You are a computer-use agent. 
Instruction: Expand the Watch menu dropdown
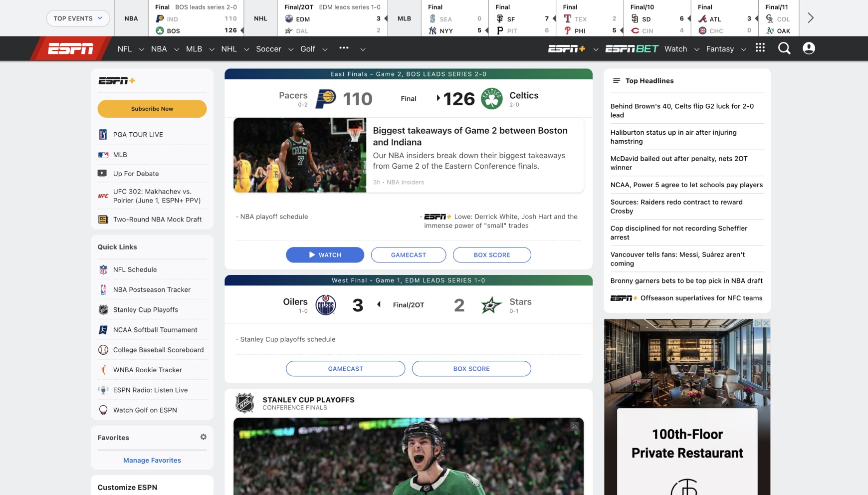point(696,49)
